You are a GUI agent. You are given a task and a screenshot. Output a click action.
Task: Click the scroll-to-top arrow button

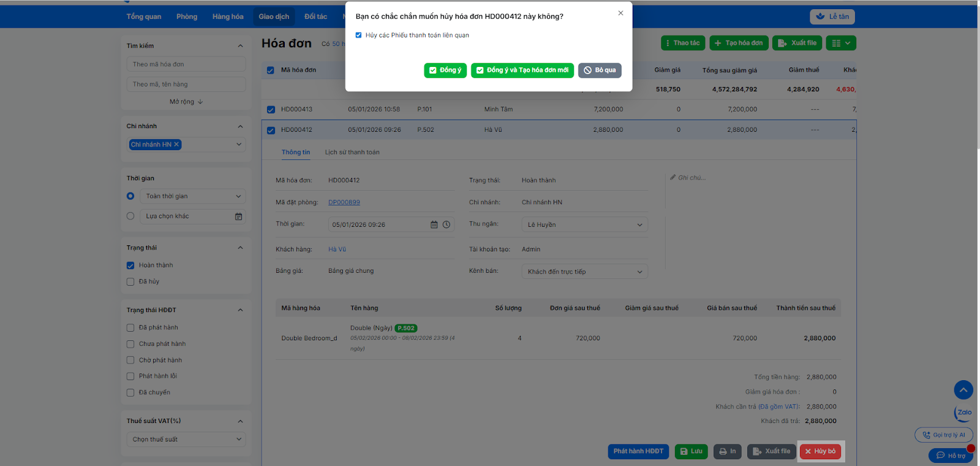pyautogui.click(x=963, y=390)
